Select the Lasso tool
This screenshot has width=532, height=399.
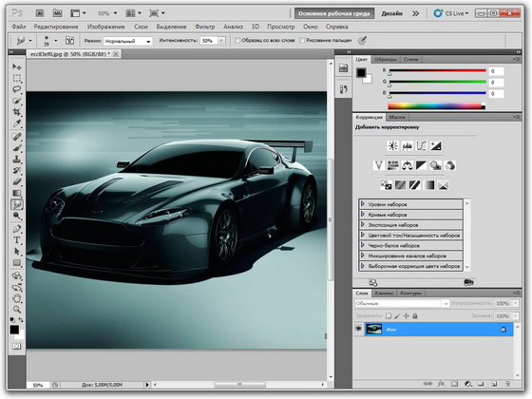[x=17, y=89]
